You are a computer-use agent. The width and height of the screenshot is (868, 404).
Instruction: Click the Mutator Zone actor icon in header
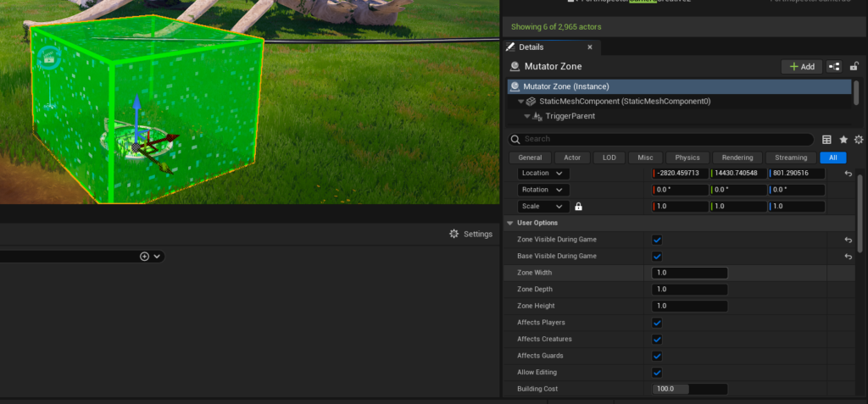tap(515, 66)
